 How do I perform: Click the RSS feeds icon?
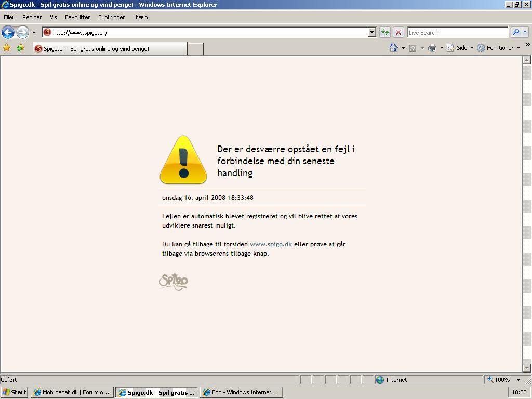click(x=413, y=48)
